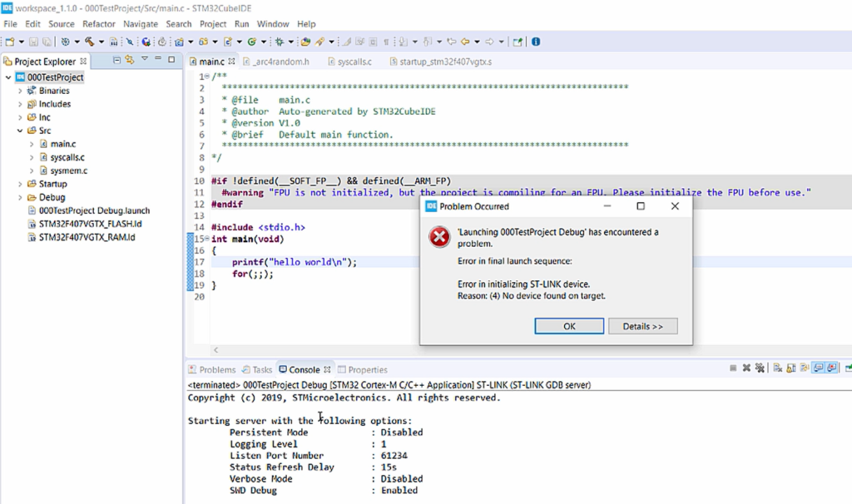Open the Project menu
This screenshot has height=504, width=852.
(212, 24)
